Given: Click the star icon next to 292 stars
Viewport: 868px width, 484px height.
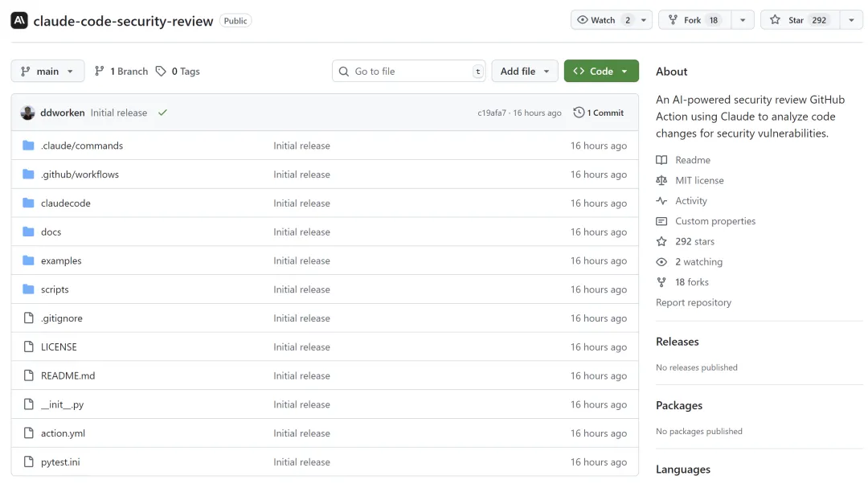Looking at the screenshot, I should pyautogui.click(x=661, y=241).
